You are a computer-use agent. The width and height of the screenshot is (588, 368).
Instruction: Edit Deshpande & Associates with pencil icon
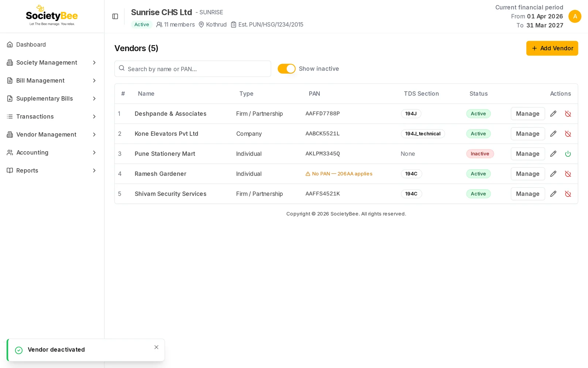tap(553, 114)
